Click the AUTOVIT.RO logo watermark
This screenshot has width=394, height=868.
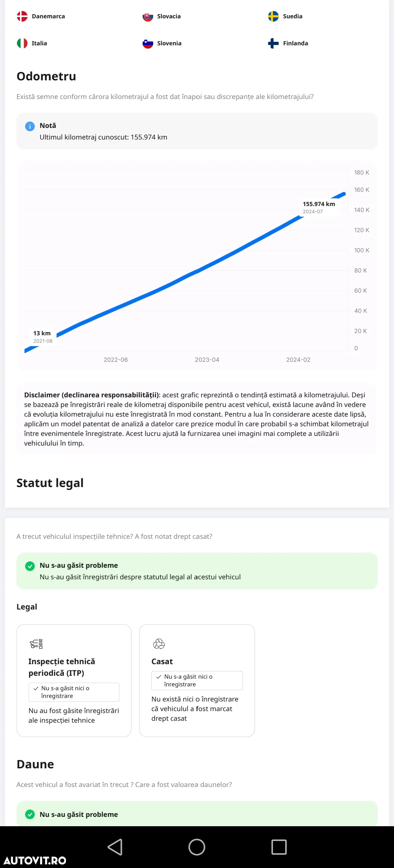click(35, 860)
